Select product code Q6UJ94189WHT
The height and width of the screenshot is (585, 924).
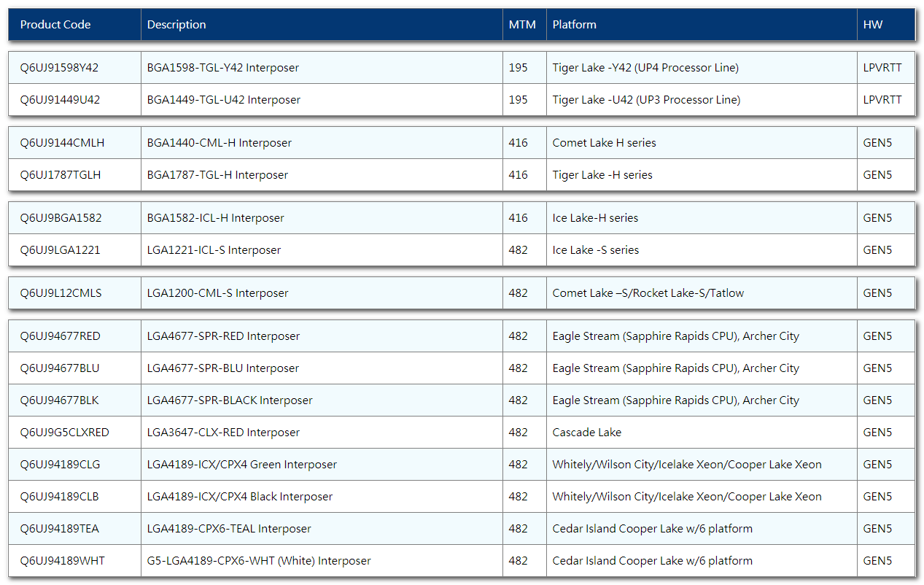(63, 561)
